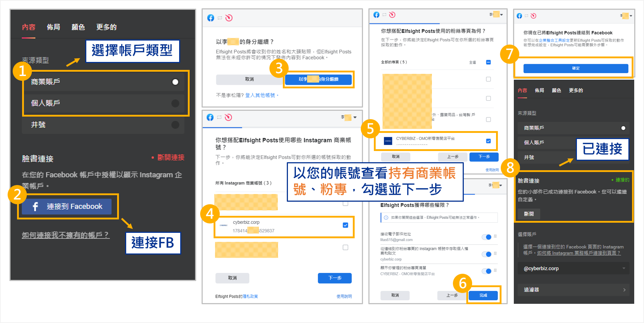
Task: Click 取消 in permissions dialog
Action: click(395, 295)
